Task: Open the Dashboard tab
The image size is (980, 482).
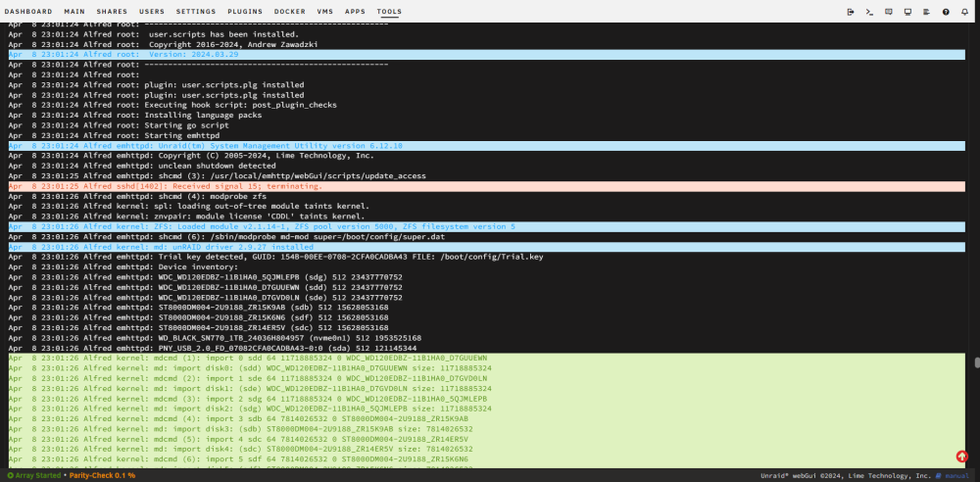Action: pyautogui.click(x=28, y=11)
